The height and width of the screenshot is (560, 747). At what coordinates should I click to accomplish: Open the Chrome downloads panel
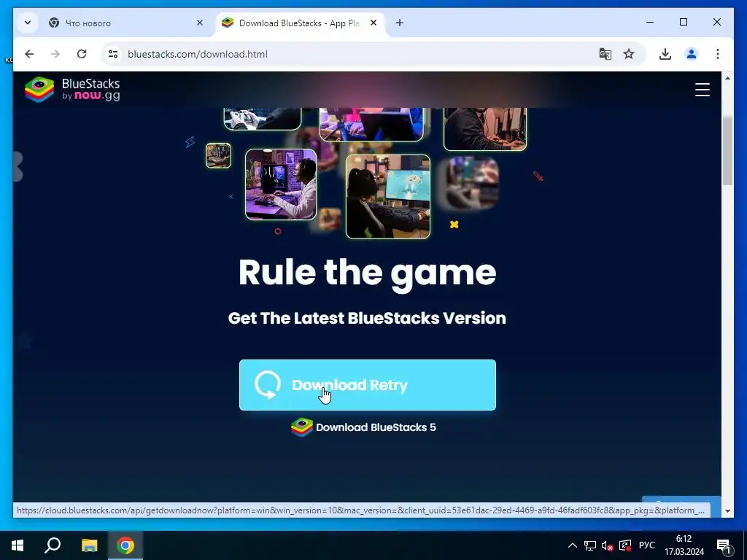point(665,54)
